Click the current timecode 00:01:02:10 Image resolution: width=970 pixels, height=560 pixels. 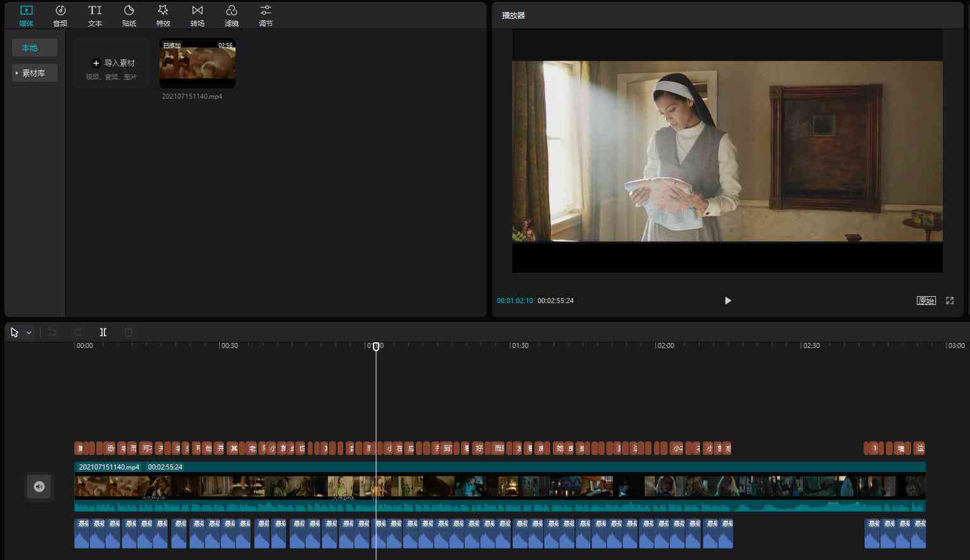click(515, 301)
